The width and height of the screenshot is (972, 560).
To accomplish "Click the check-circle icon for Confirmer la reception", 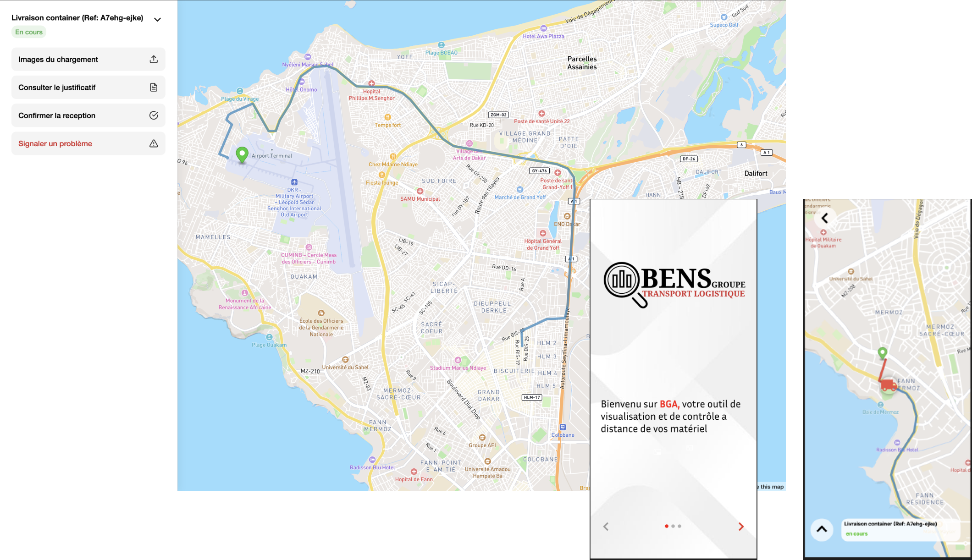I will [154, 115].
